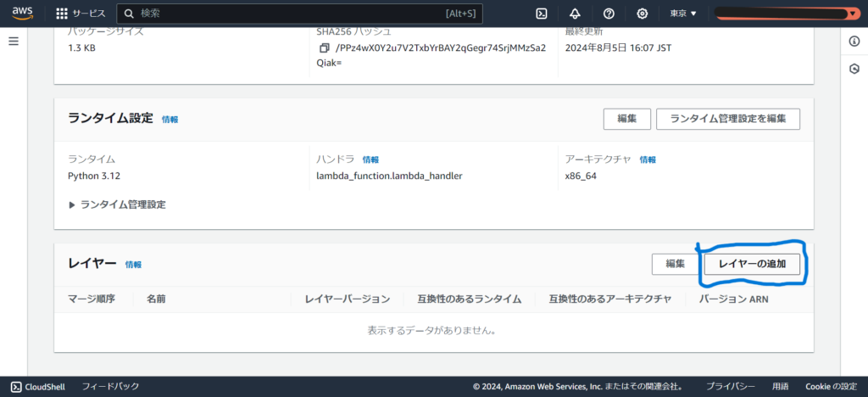Expand ランタイム管理設定 section
868x397 pixels.
click(117, 204)
